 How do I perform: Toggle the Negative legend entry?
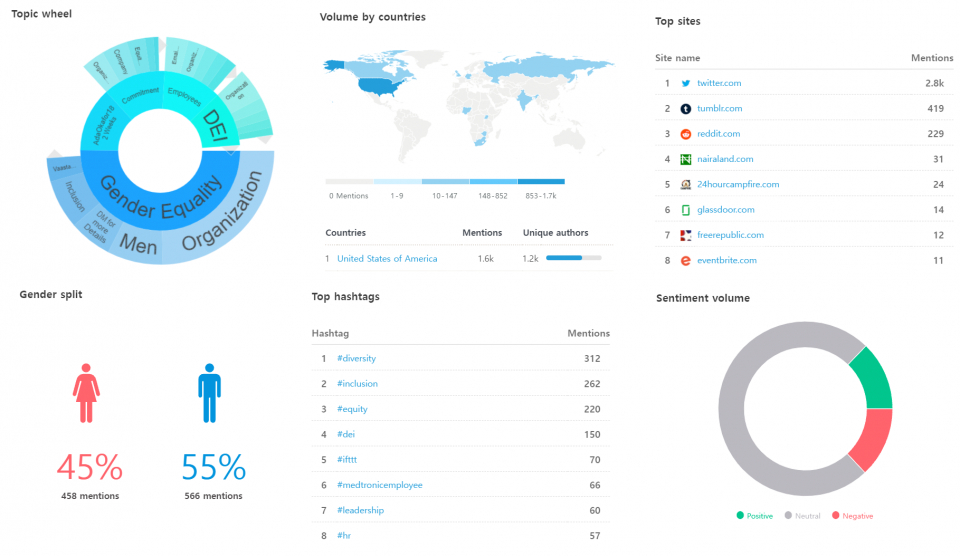852,516
